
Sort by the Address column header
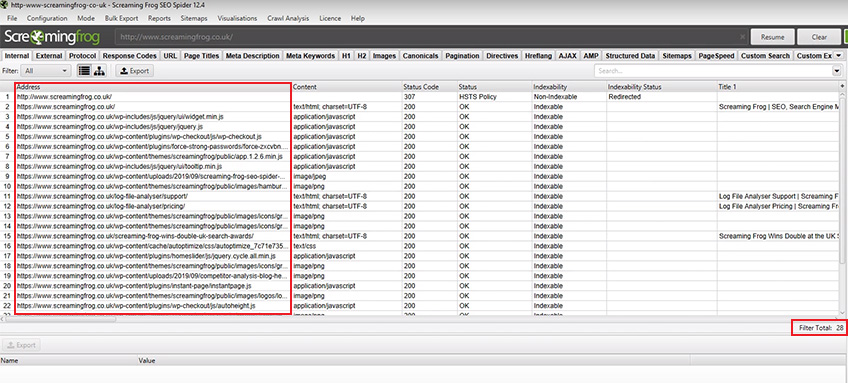(x=153, y=87)
